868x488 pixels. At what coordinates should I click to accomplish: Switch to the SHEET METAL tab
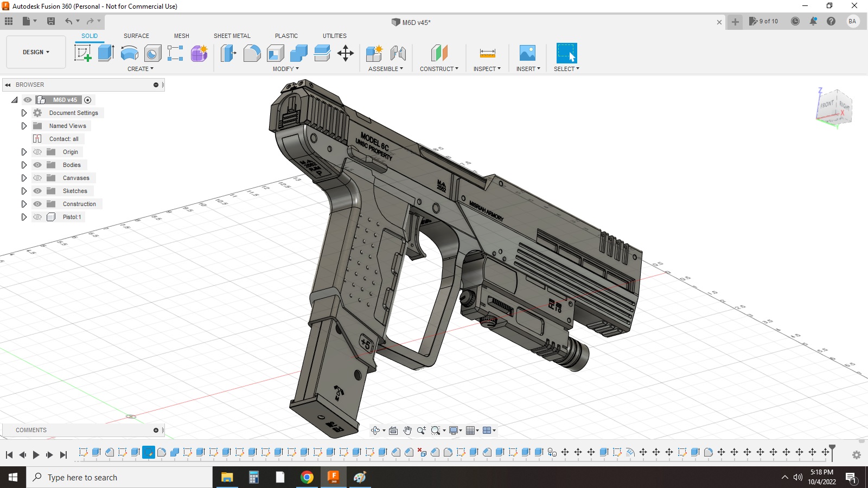point(232,36)
